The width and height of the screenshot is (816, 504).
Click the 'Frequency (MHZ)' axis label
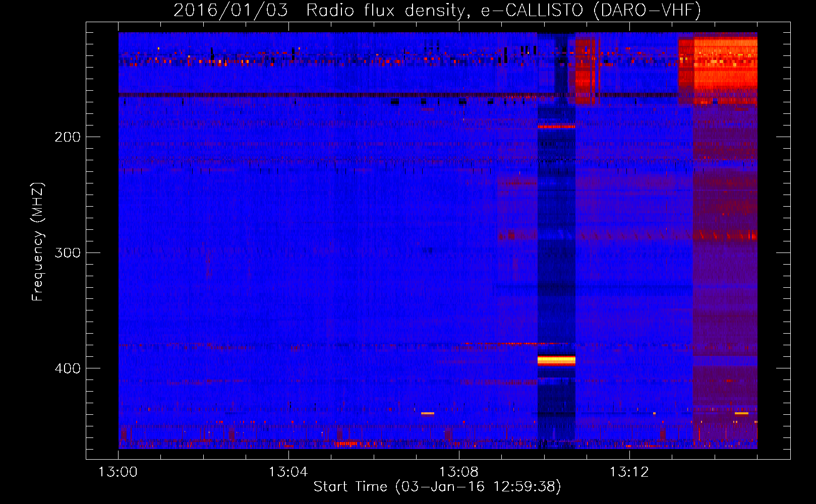click(38, 242)
